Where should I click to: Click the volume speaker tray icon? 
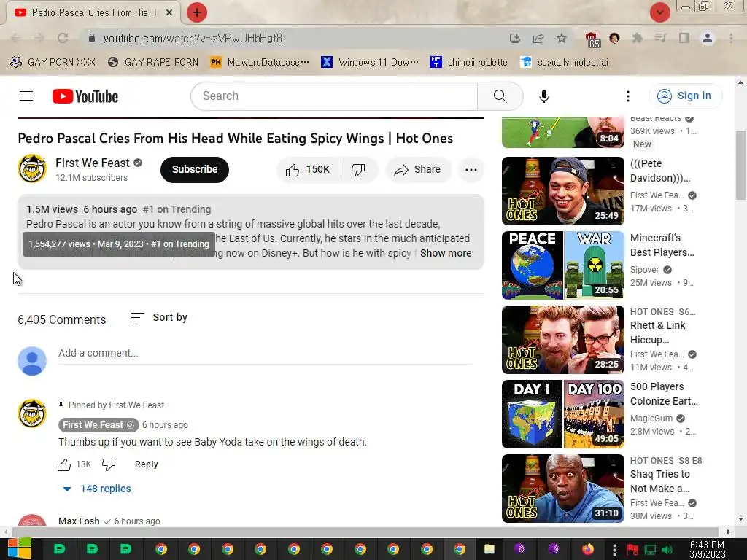[x=667, y=550]
